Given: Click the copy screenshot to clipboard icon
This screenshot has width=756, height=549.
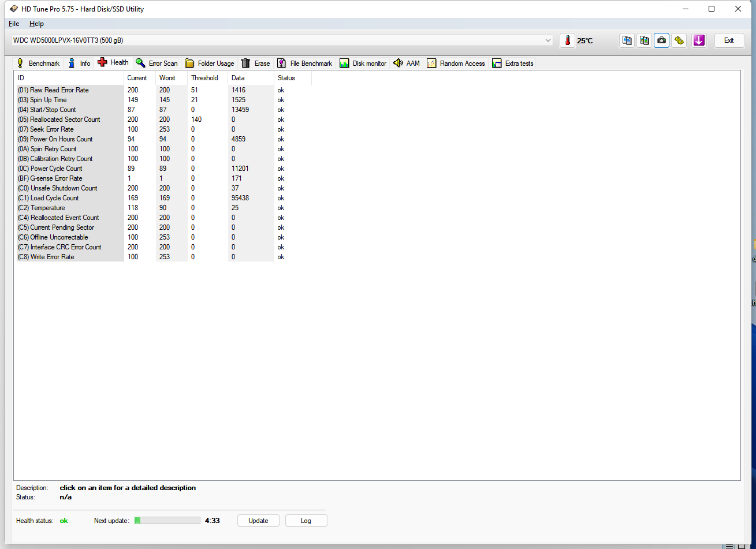Looking at the screenshot, I should tap(644, 40).
